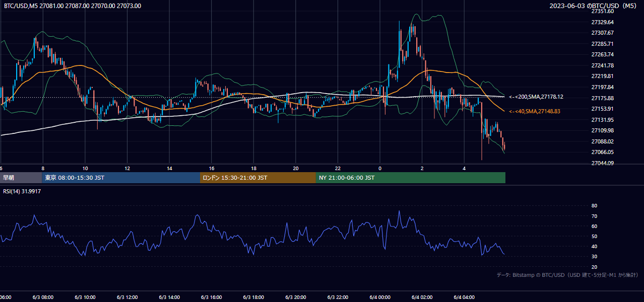Screen dimensions: 644x302
Task: Click the 6/4 00:00 time label
Action: pos(380,297)
